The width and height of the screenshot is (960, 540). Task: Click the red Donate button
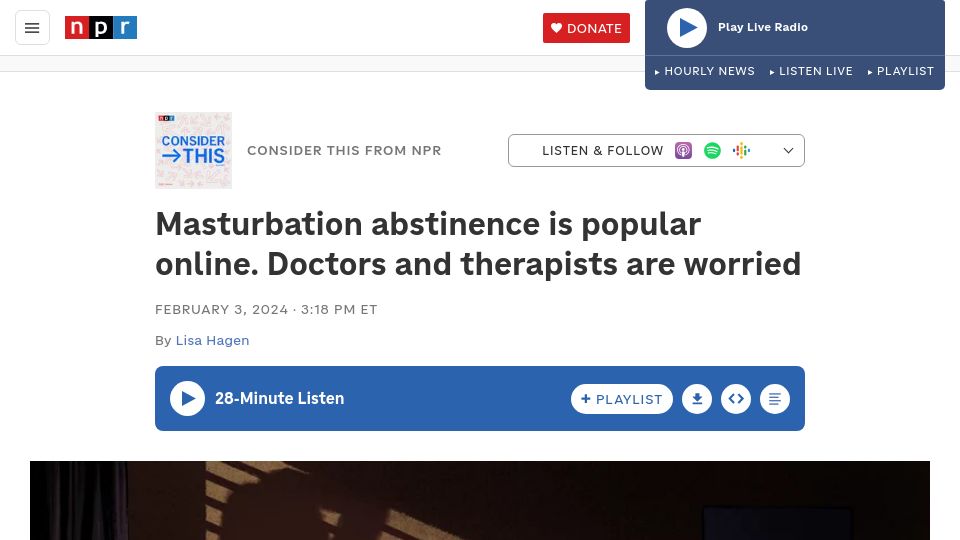point(586,28)
